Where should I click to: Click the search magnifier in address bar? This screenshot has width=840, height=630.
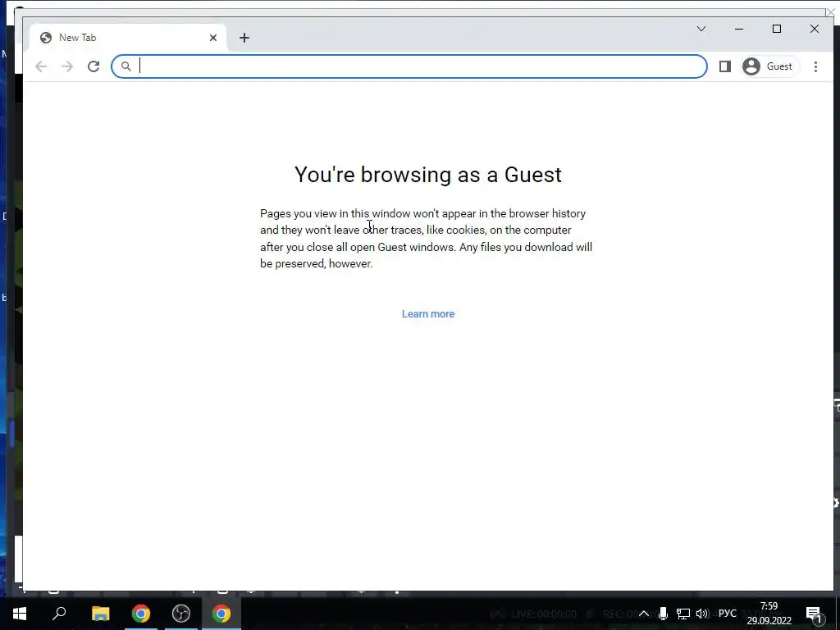(x=126, y=66)
